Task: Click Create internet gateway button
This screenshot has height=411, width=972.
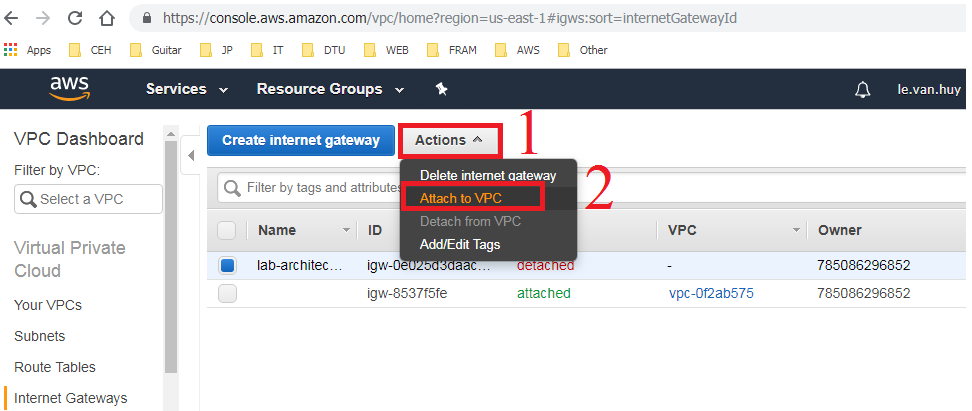Action: click(x=301, y=140)
